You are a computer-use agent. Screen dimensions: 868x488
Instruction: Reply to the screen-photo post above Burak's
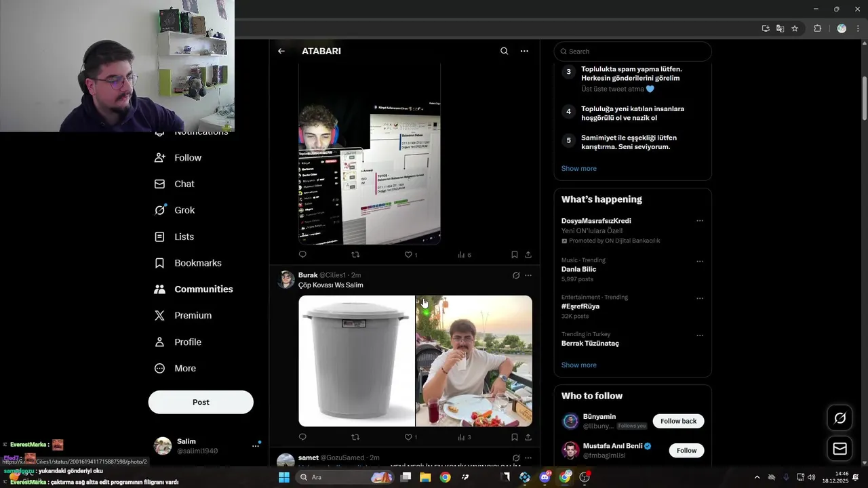tap(302, 254)
